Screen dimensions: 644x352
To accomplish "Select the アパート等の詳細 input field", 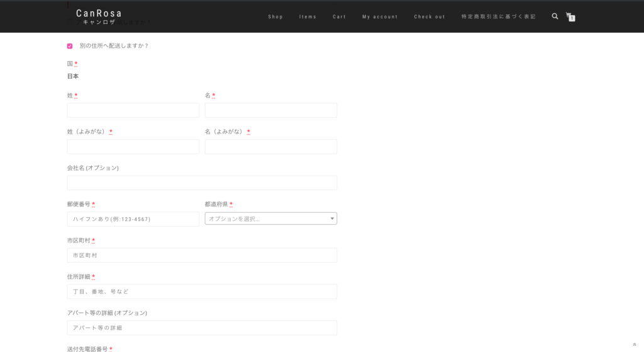I will 202,327.
